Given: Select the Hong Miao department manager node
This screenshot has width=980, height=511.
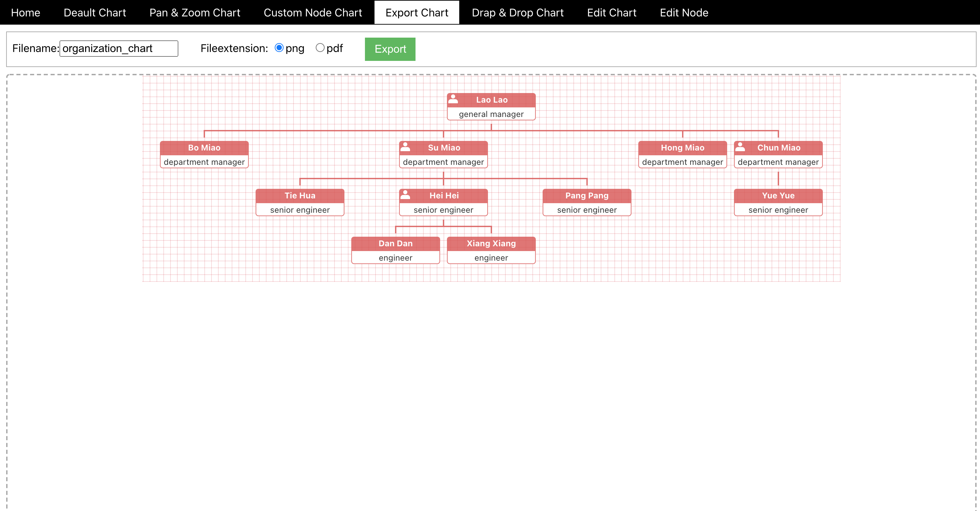Looking at the screenshot, I should (x=682, y=155).
